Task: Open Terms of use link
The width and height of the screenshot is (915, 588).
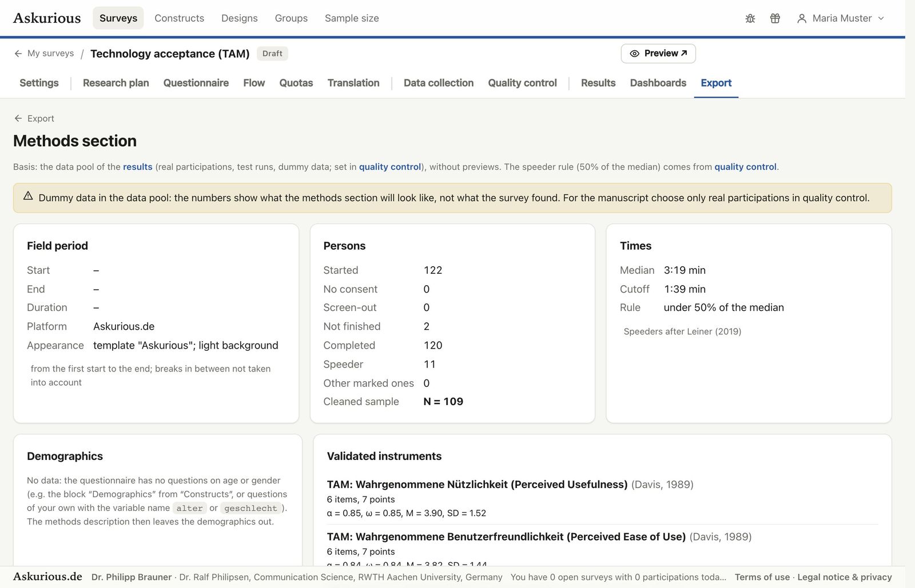Action: (762, 577)
